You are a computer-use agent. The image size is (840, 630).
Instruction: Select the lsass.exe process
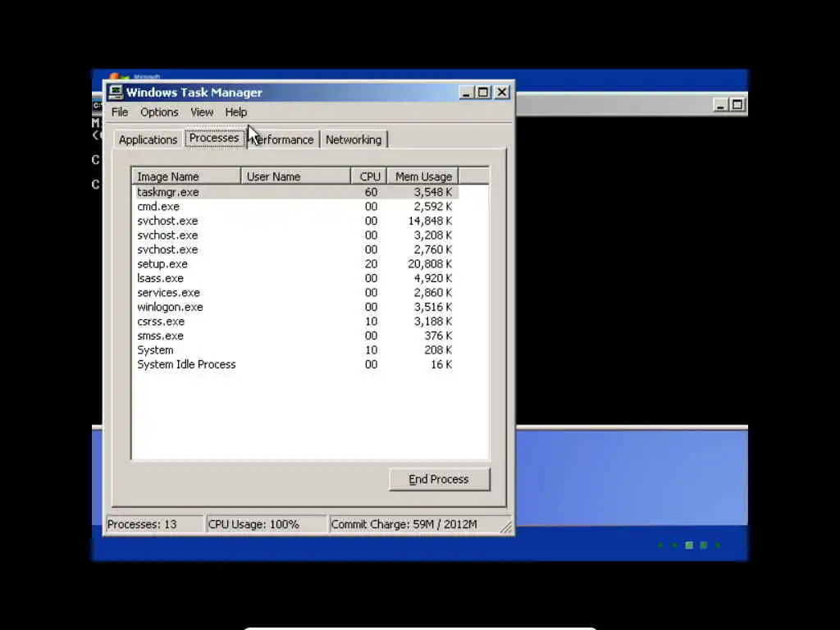[x=295, y=279]
